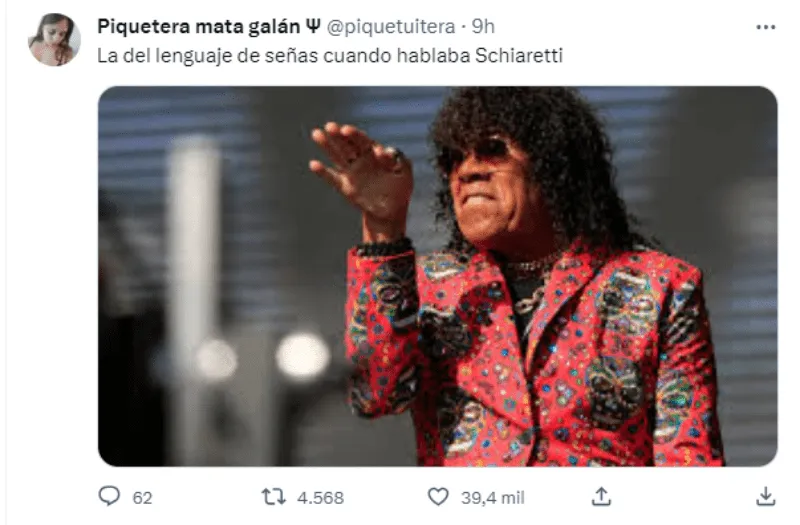Image resolution: width=800 pixels, height=525 pixels.
Task: Click the 4.568 retweets count
Action: coord(320,497)
